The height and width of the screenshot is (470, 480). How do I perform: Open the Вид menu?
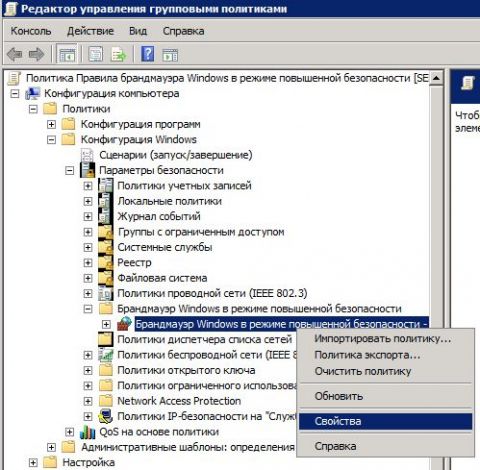(x=138, y=31)
